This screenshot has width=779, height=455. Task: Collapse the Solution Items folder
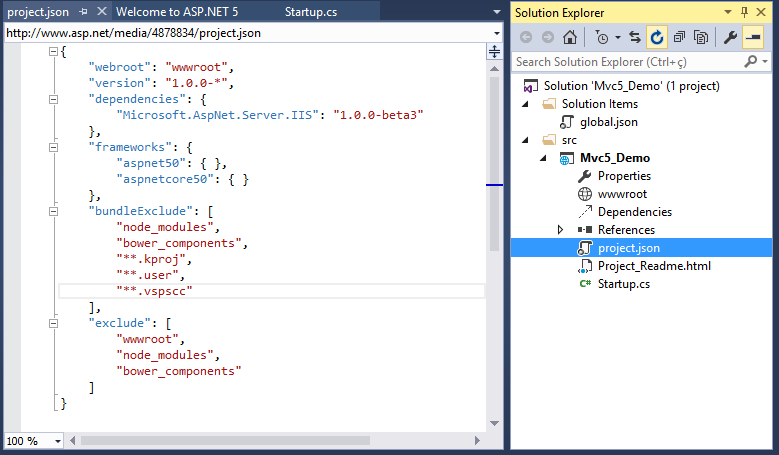point(525,104)
